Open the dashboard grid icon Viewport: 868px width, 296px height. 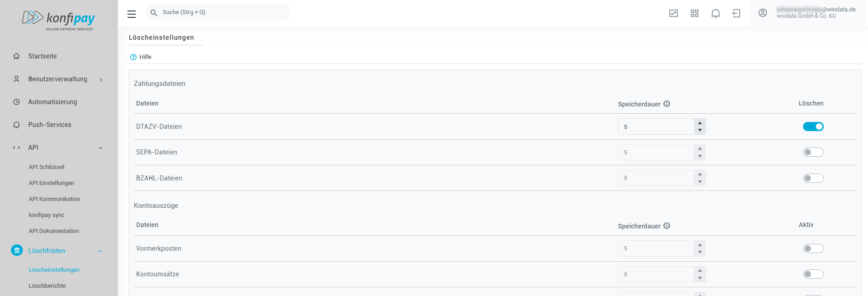(694, 14)
